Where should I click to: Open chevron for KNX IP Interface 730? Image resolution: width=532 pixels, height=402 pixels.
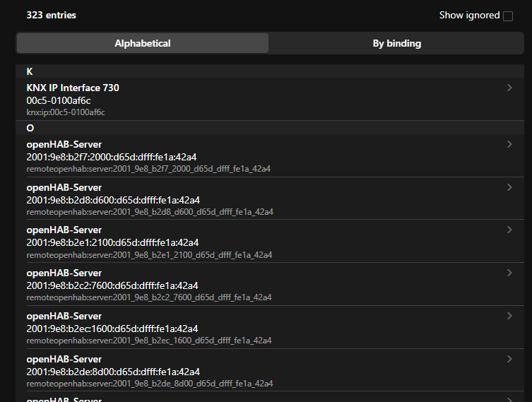coord(509,88)
